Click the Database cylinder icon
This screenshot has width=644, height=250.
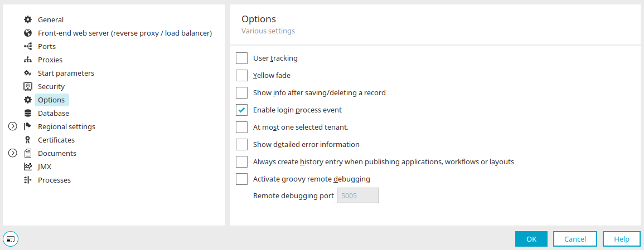point(27,114)
